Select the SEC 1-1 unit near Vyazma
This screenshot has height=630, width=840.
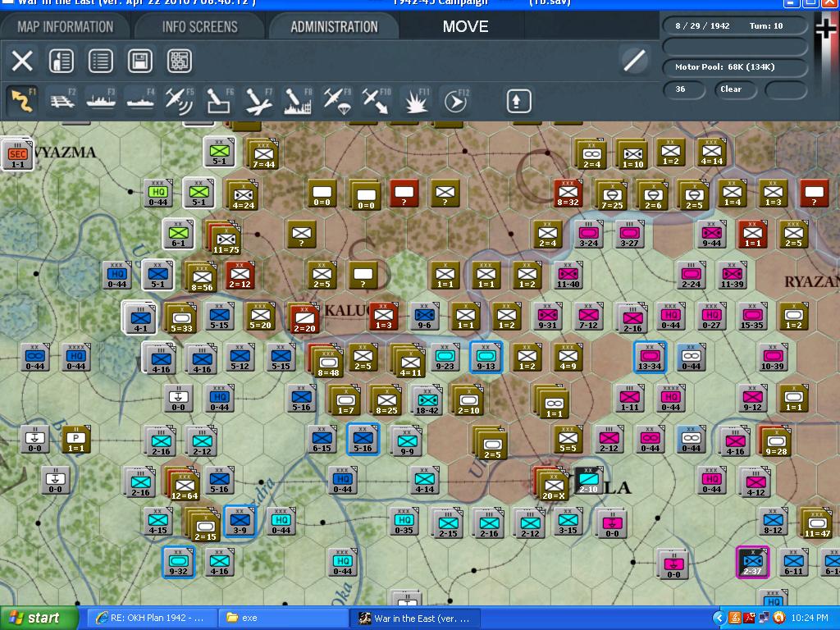click(x=18, y=154)
